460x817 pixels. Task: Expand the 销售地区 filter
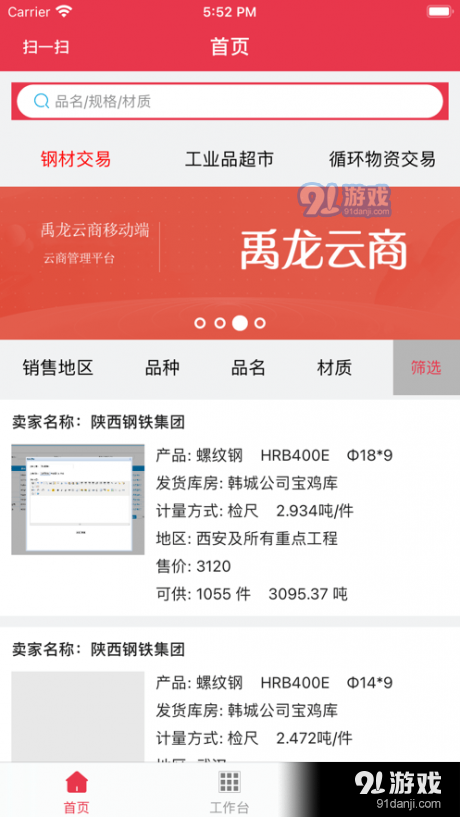pos(58,368)
